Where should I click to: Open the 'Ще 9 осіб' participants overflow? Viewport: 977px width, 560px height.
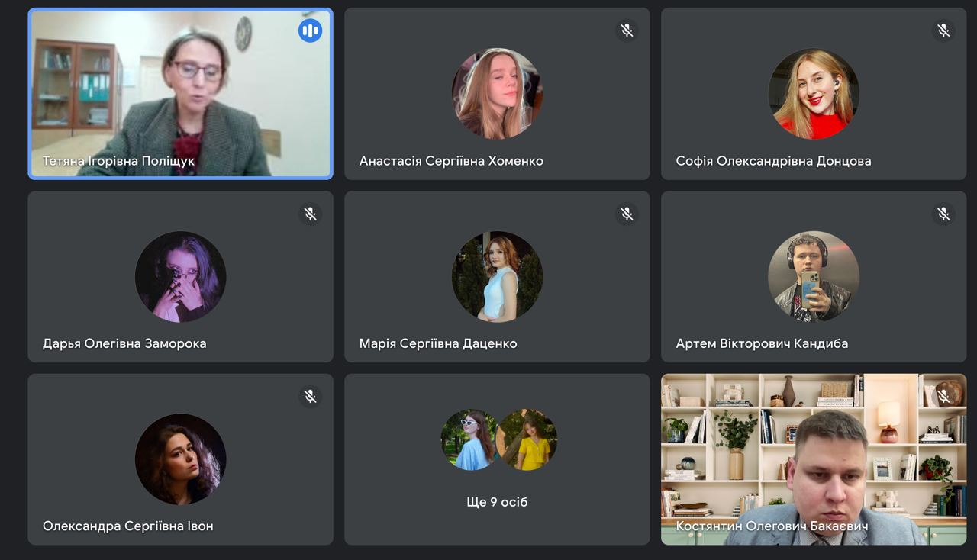pyautogui.click(x=497, y=502)
